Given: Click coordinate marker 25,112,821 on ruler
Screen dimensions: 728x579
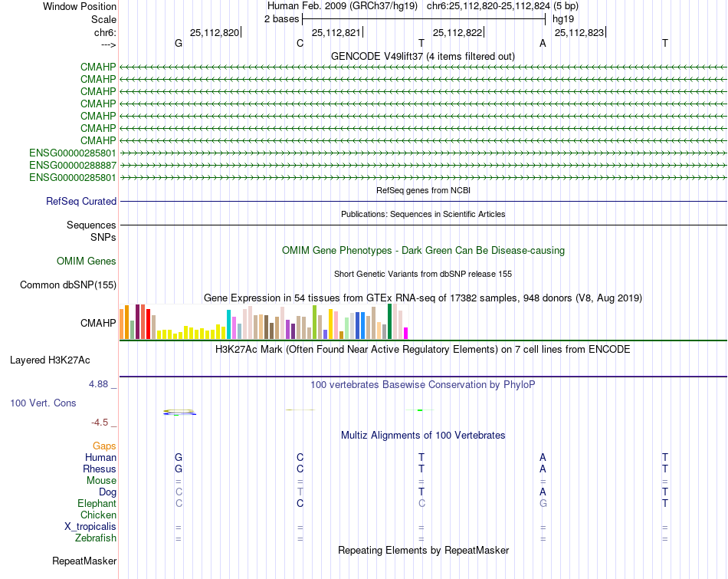Looking at the screenshot, I should [x=336, y=32].
